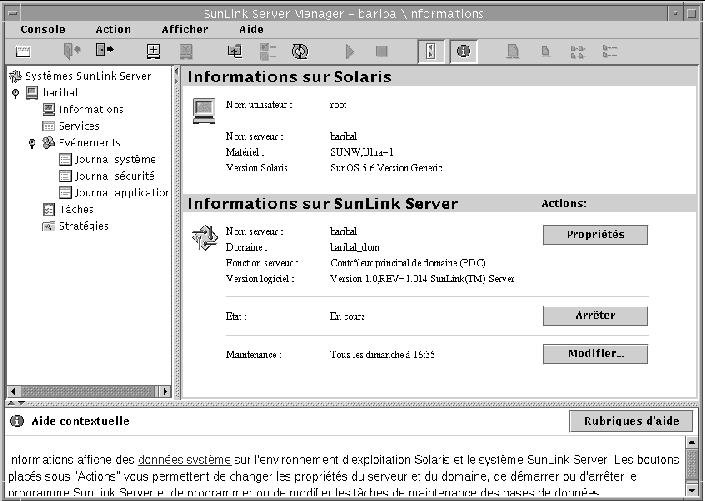Click the Services calendar-grid icon
Screen dimensions: 705x501
[49, 126]
